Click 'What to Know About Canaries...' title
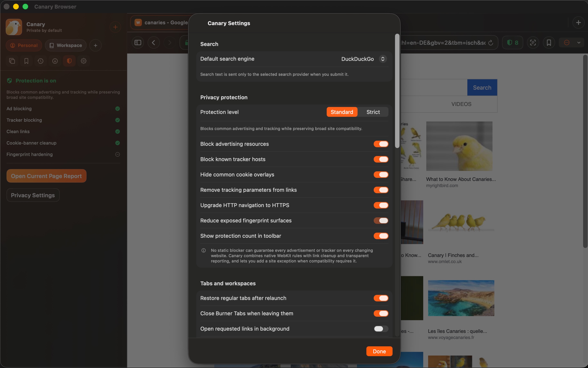The width and height of the screenshot is (588, 368). [461, 179]
